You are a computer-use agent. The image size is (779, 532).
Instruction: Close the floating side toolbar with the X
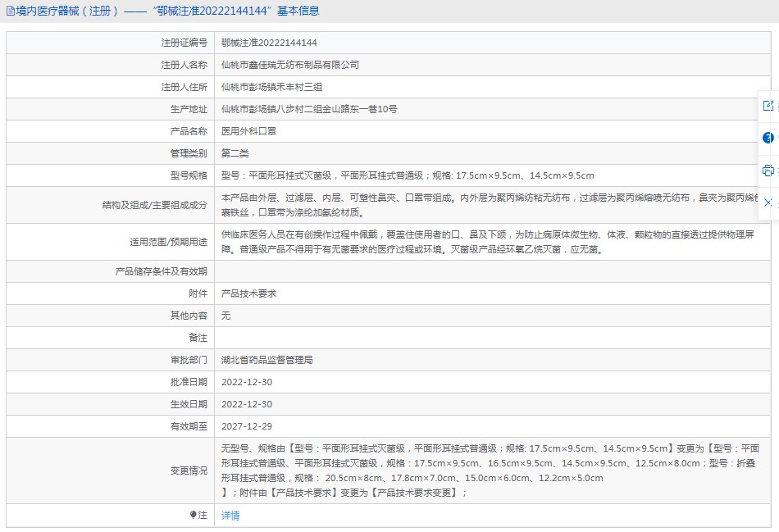(768, 202)
